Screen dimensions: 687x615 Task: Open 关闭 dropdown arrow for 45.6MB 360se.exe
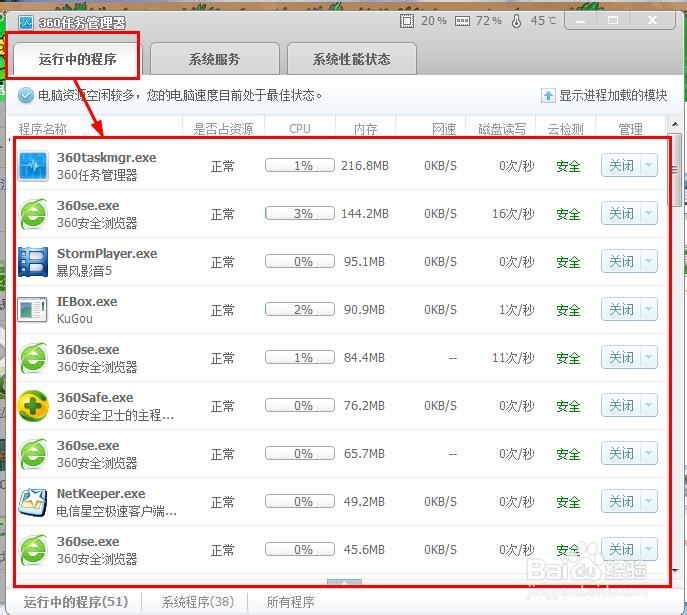[x=649, y=549]
